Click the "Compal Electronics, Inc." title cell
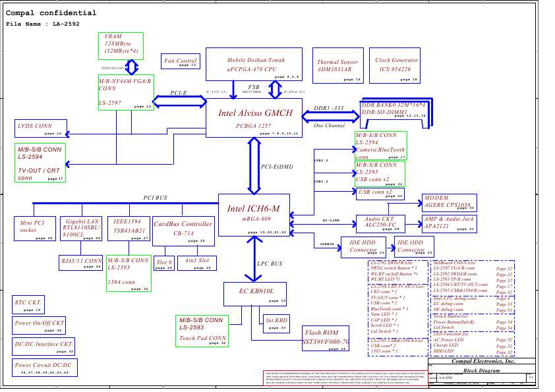Viewport: 555px width, 392px height. pos(482,361)
